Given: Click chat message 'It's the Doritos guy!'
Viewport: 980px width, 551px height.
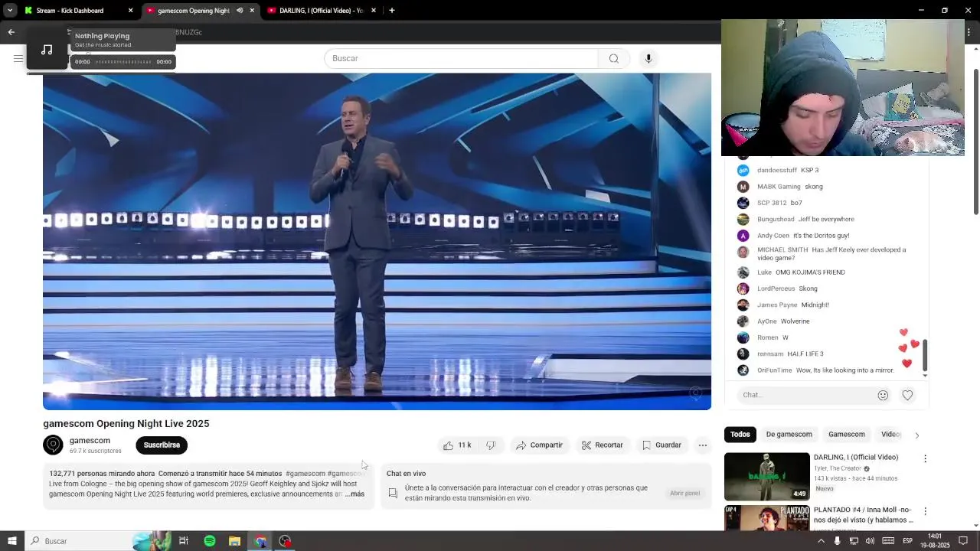Looking at the screenshot, I should 821,236.
